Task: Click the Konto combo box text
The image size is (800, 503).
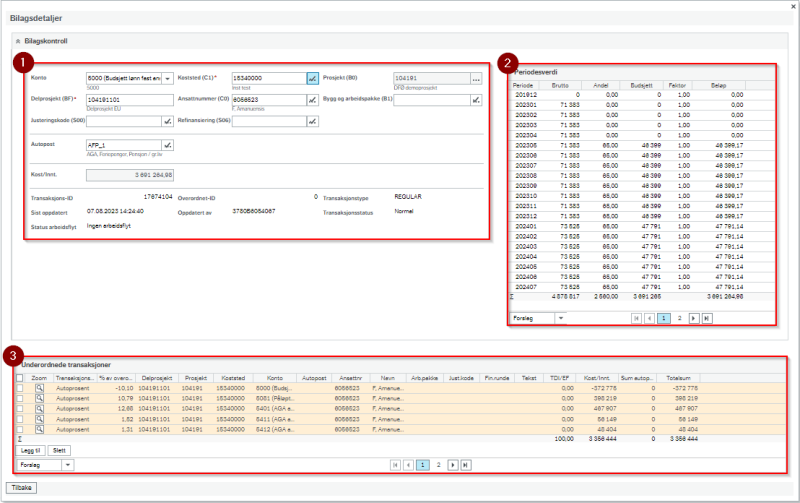Action: click(123, 79)
